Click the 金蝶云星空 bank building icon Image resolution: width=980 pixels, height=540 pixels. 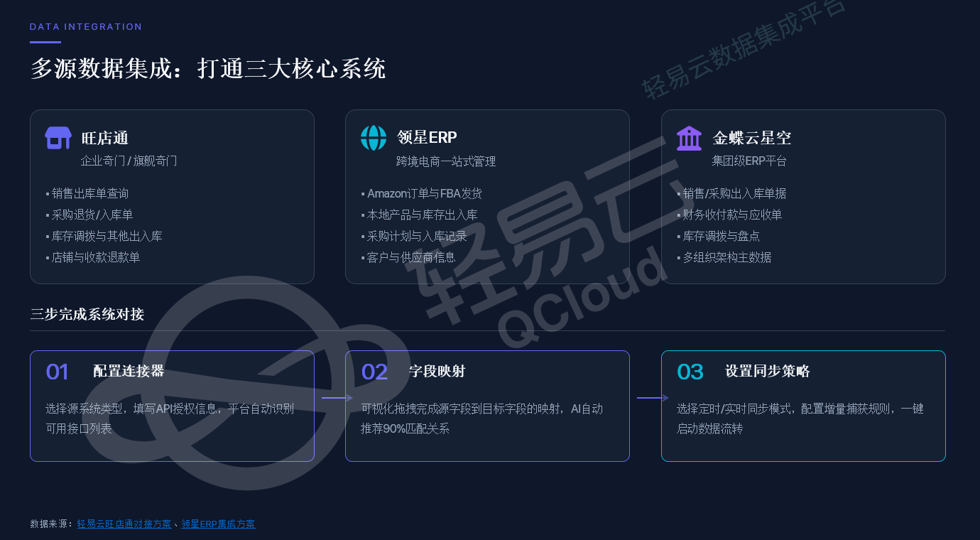(689, 138)
